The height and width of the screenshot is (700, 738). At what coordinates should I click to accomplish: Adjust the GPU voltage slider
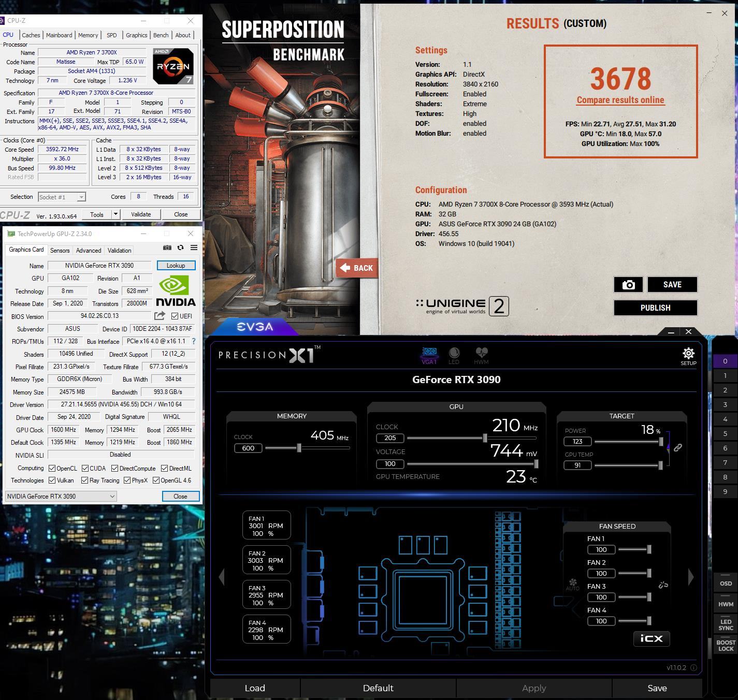click(536, 463)
